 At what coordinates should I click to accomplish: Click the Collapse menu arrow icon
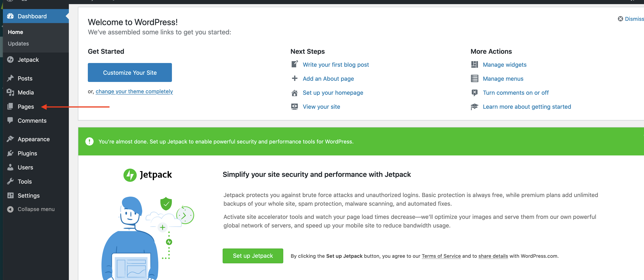10,209
